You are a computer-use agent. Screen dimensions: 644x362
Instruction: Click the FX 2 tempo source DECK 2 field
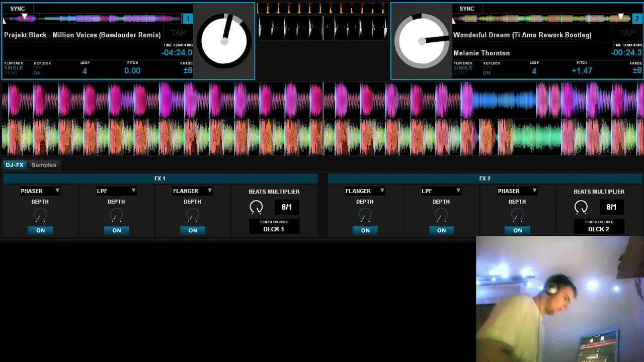pyautogui.click(x=598, y=229)
